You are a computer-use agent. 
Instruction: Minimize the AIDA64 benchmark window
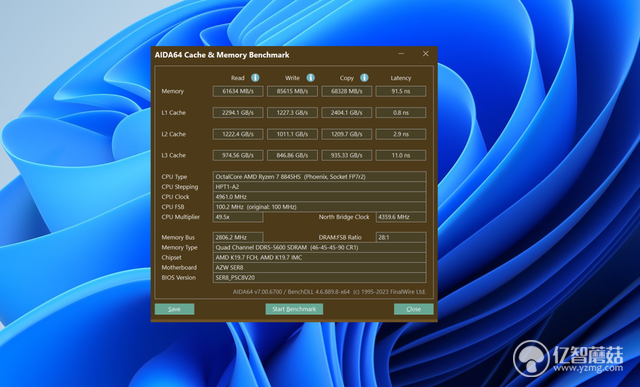click(401, 53)
